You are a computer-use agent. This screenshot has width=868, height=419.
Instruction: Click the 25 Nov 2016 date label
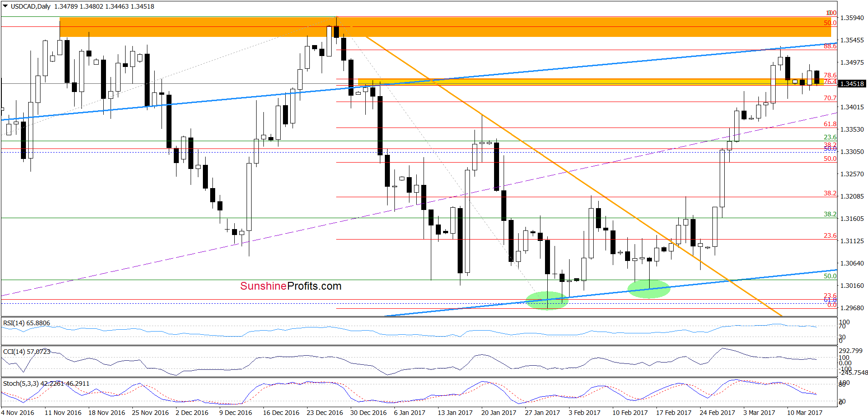coord(150,413)
